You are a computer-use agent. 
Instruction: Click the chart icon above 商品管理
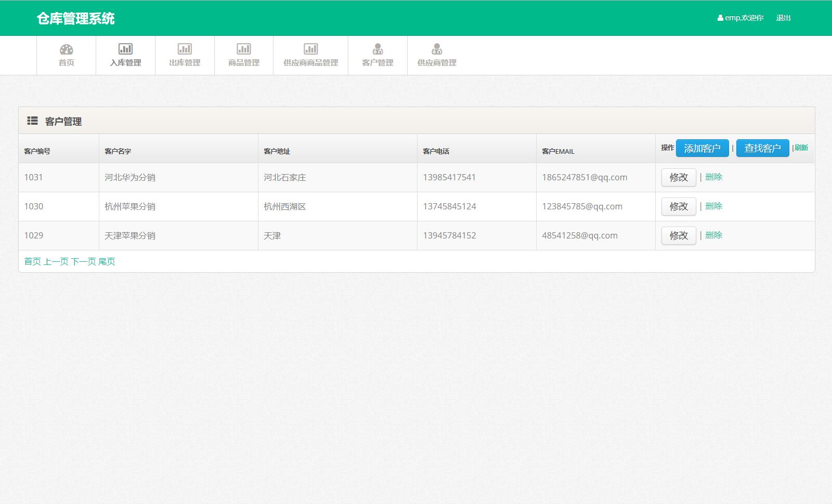pos(244,49)
